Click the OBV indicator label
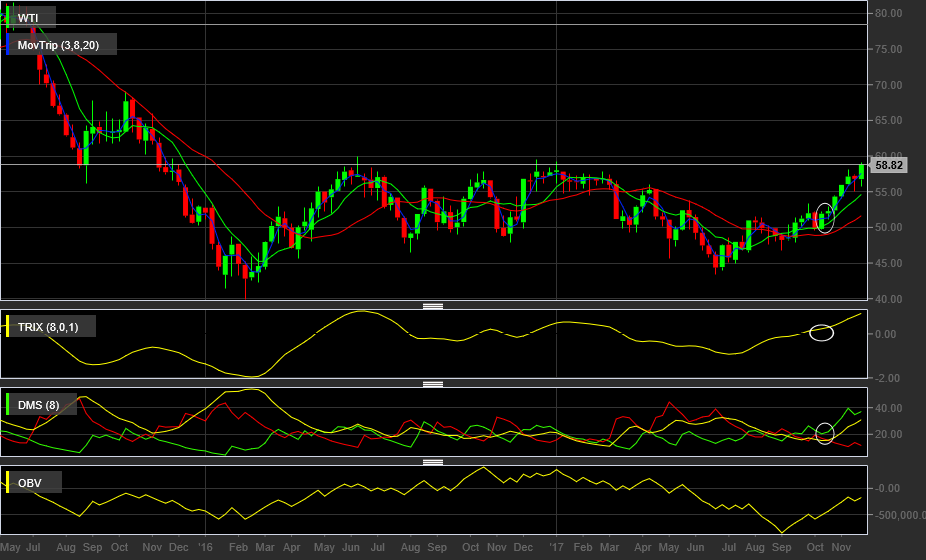Image resolution: width=926 pixels, height=560 pixels. coord(30,483)
